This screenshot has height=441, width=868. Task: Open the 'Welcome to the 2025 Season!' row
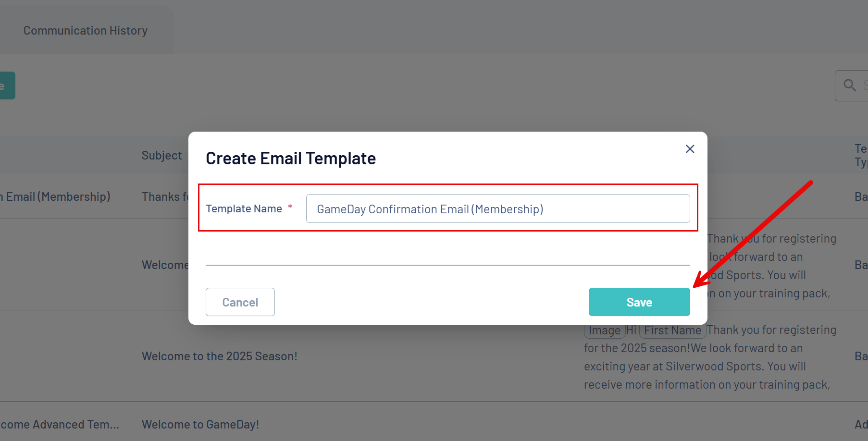[x=219, y=356]
